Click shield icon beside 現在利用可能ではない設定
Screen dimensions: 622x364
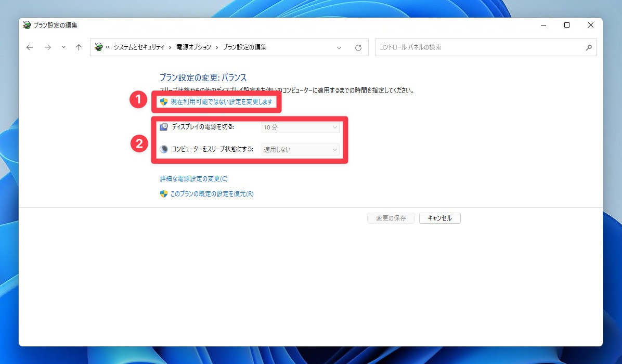tap(163, 102)
